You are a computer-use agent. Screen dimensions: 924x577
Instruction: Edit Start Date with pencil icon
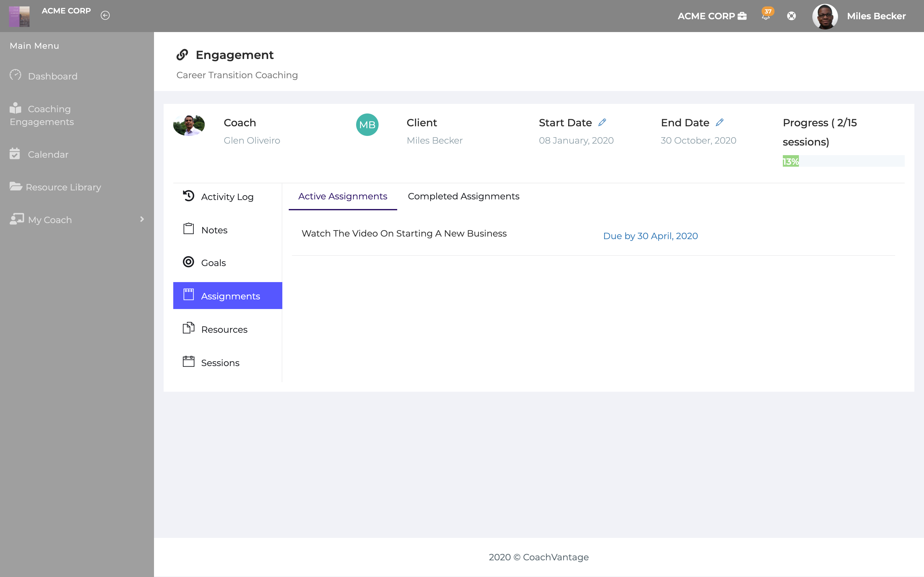pyautogui.click(x=603, y=122)
